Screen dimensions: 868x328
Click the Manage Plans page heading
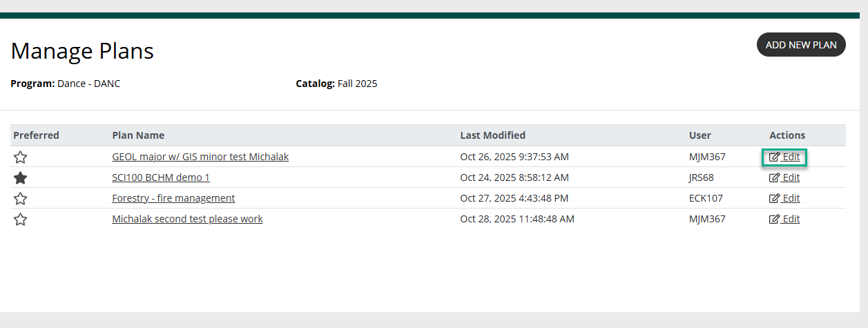82,51
